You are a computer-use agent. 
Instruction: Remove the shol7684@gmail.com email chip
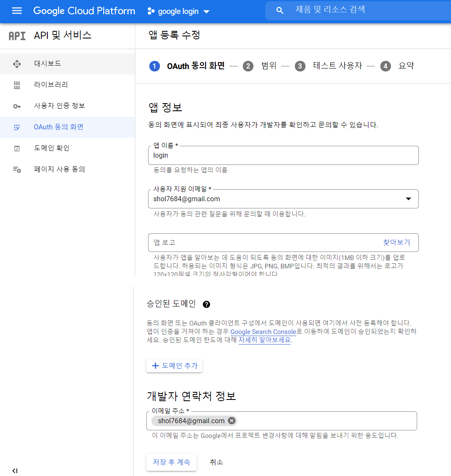pos(231,421)
